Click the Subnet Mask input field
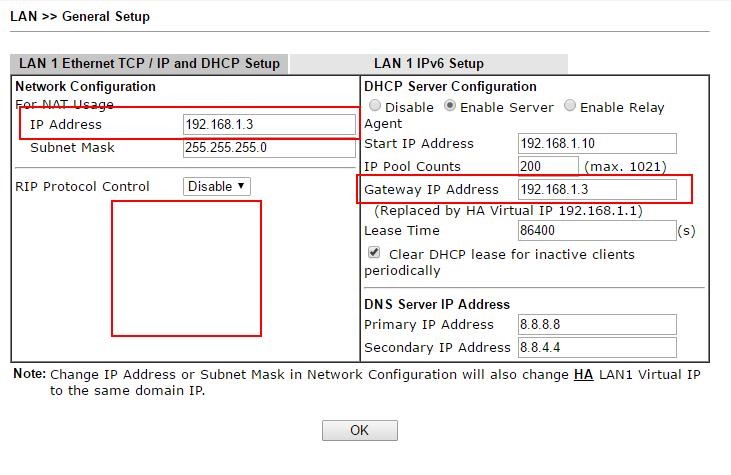The height and width of the screenshot is (475, 731). [269, 148]
